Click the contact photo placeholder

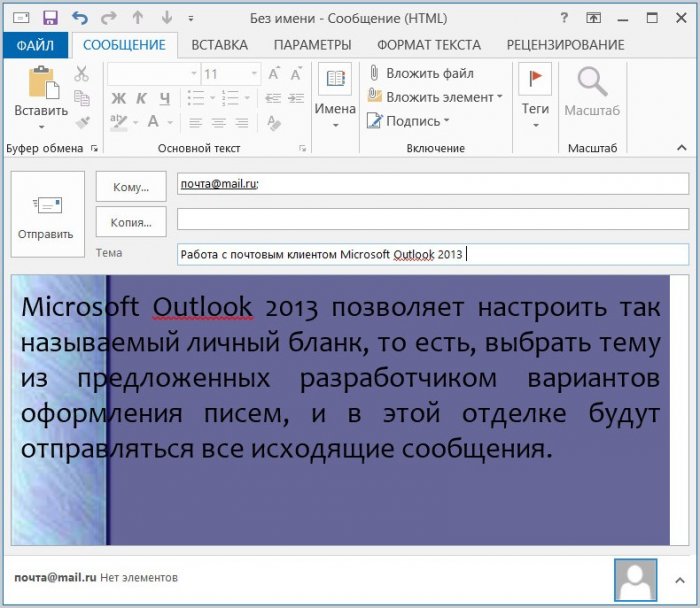pyautogui.click(x=635, y=580)
